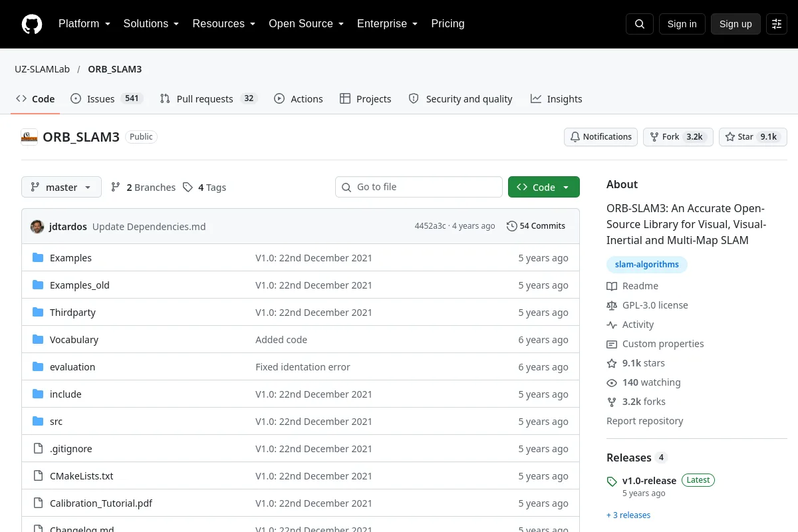Click the ORB_SLAM3 repository avatar image

coord(29,137)
